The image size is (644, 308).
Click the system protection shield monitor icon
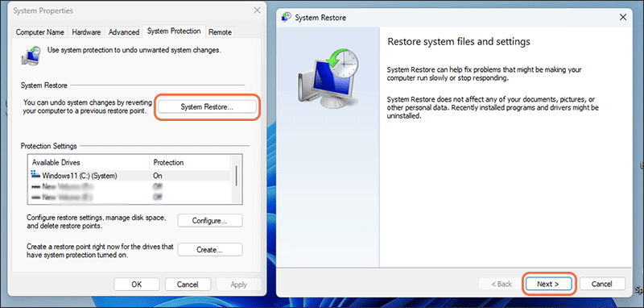pos(31,56)
